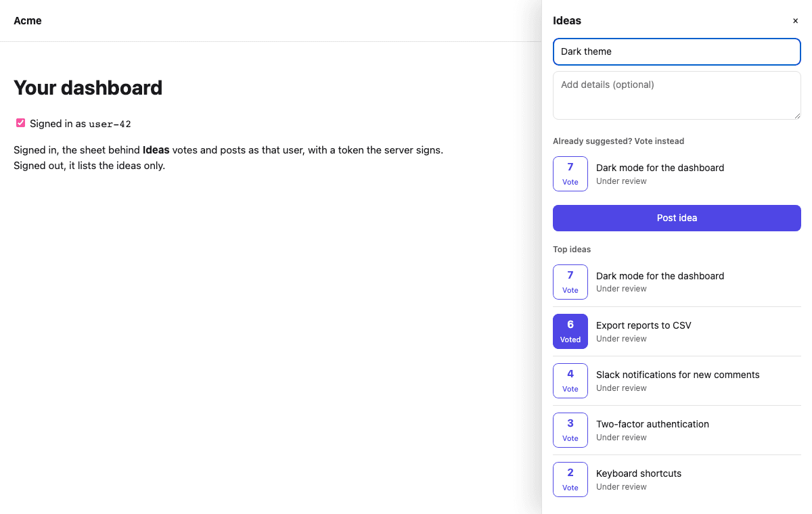
Task: Click the Your dashboard heading
Action: [x=88, y=88]
